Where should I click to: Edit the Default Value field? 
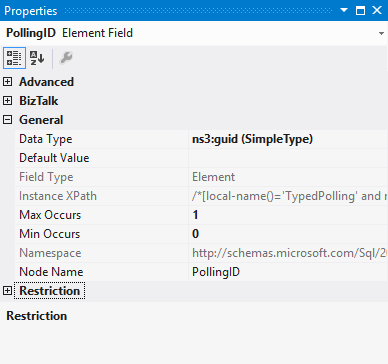tap(288, 158)
